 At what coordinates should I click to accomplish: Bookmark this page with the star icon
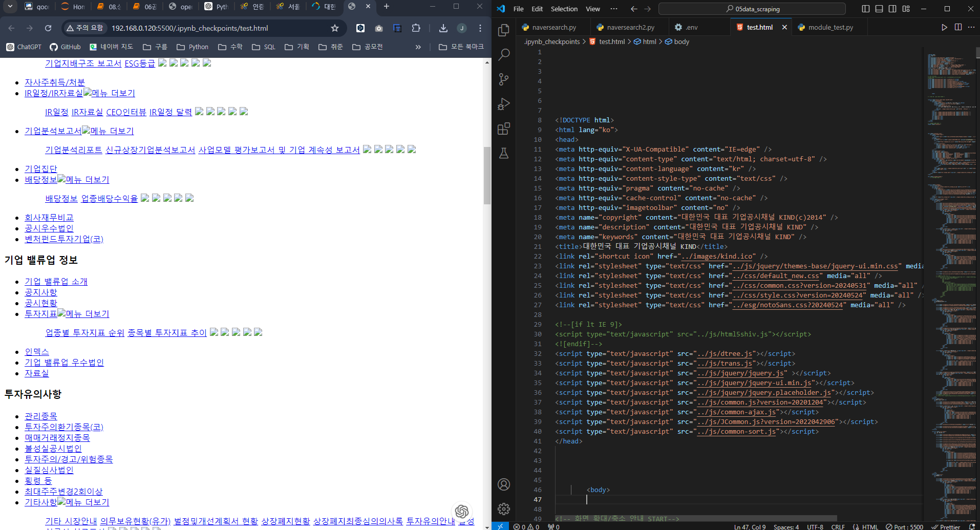(335, 28)
